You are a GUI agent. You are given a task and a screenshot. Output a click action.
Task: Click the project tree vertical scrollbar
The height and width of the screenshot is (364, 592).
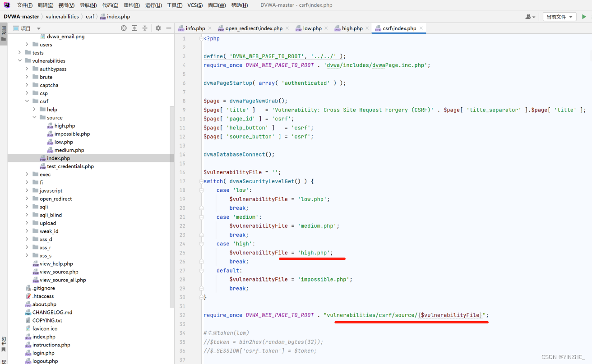pyautogui.click(x=172, y=207)
